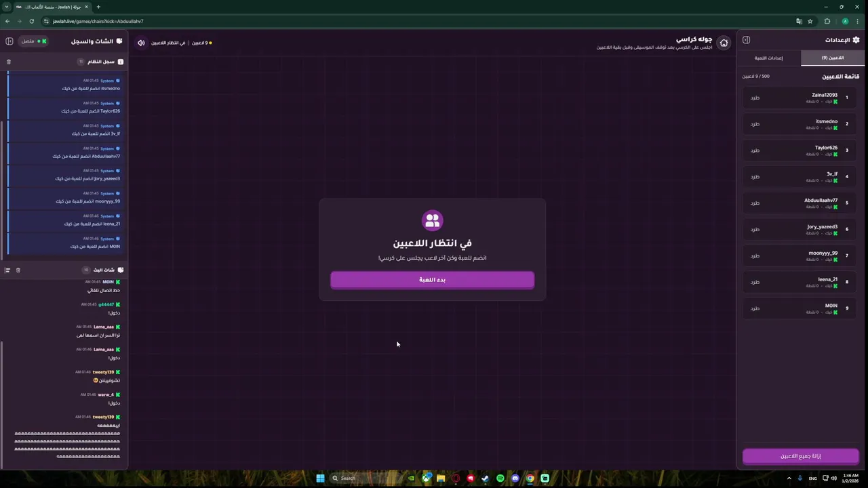Click the Kick connected status badge متصل

pos(33,41)
